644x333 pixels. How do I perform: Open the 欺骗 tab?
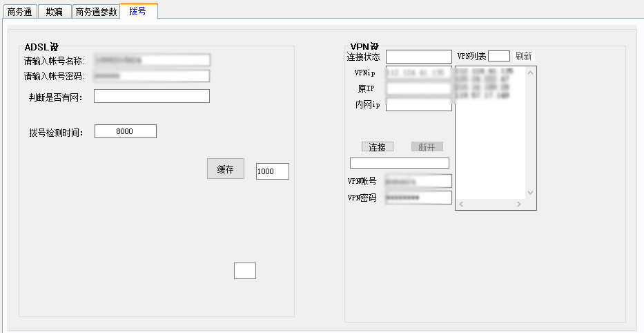[54, 12]
